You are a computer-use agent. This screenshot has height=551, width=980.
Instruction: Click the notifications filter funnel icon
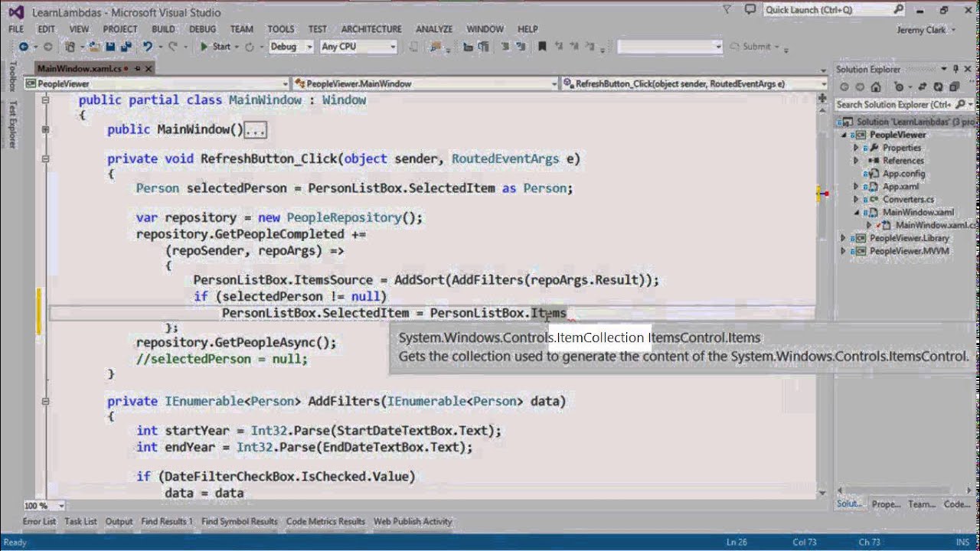click(x=727, y=10)
